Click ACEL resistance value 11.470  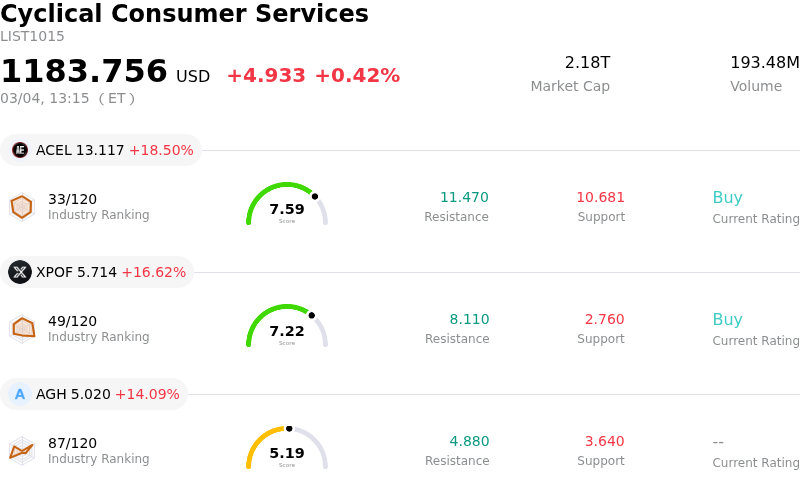(464, 198)
